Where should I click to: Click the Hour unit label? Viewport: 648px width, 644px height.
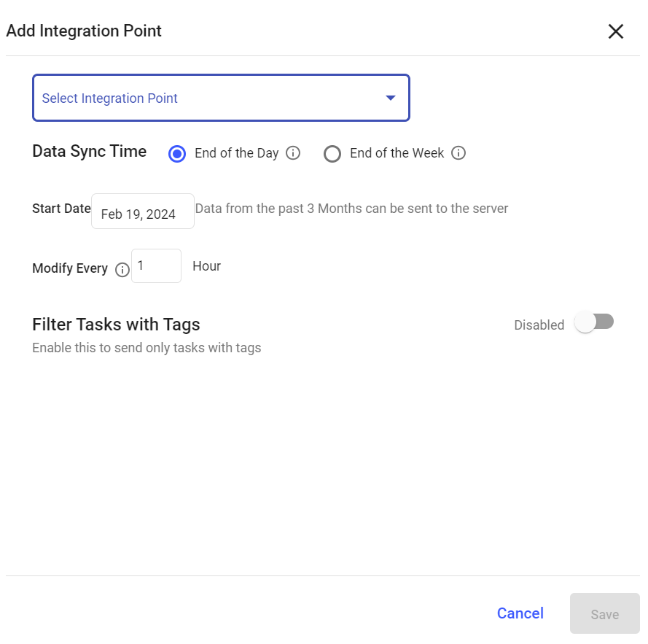click(x=206, y=266)
